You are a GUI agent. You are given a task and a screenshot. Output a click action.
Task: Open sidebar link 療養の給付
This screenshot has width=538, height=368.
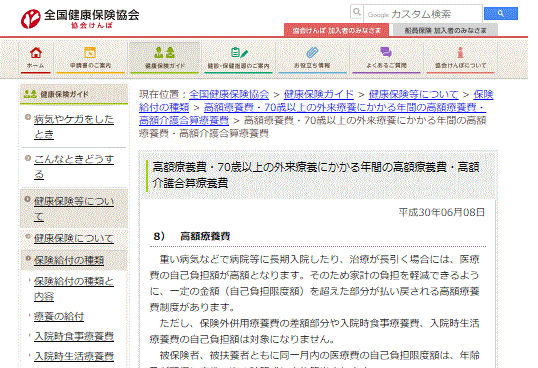(x=59, y=316)
